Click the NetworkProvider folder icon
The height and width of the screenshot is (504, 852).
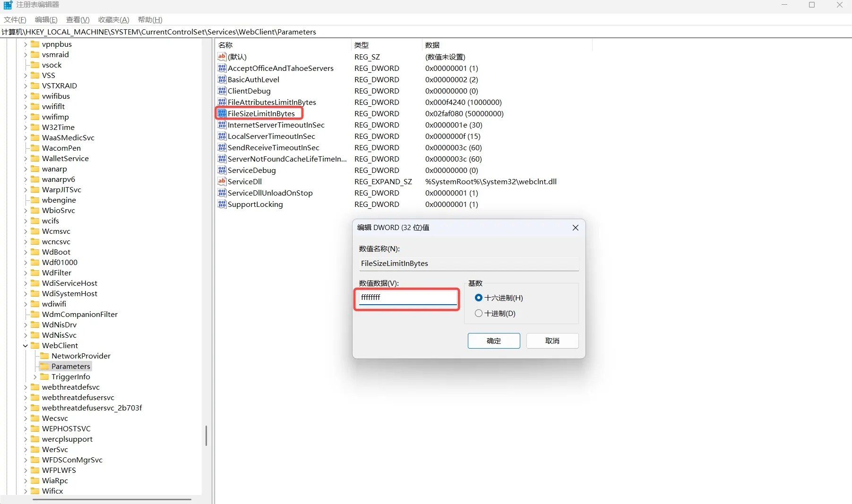(x=44, y=356)
